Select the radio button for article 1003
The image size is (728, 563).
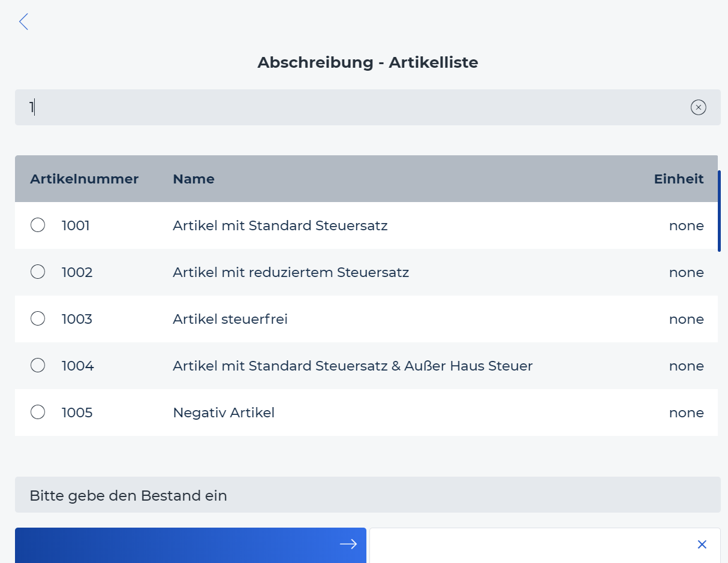[x=38, y=319]
